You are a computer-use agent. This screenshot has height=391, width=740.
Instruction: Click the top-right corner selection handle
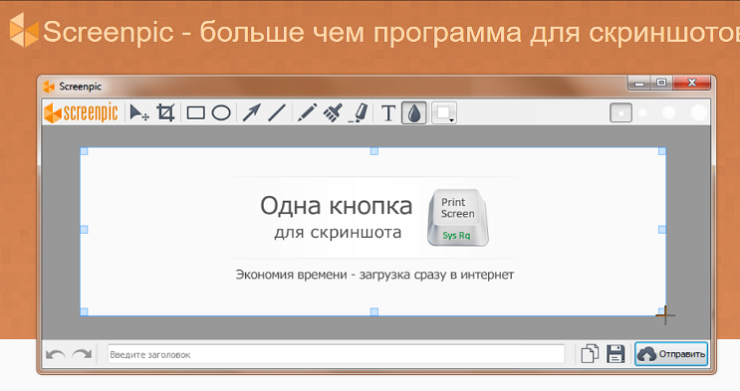pos(662,151)
